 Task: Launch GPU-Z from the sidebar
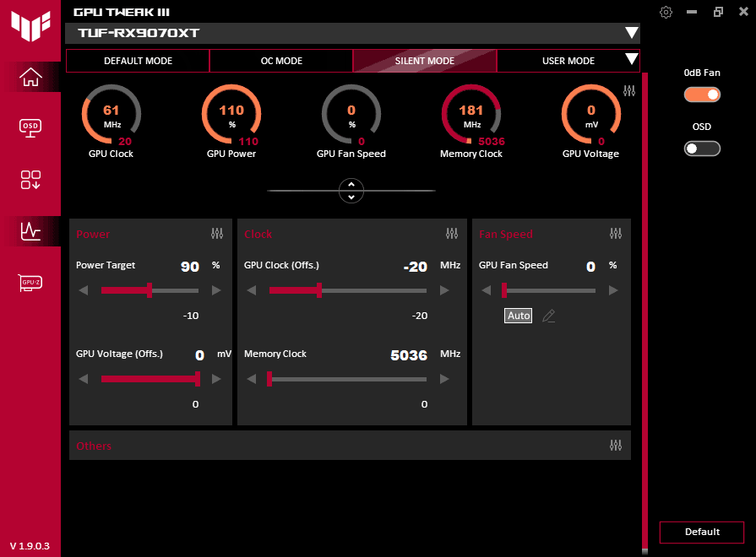click(x=30, y=283)
